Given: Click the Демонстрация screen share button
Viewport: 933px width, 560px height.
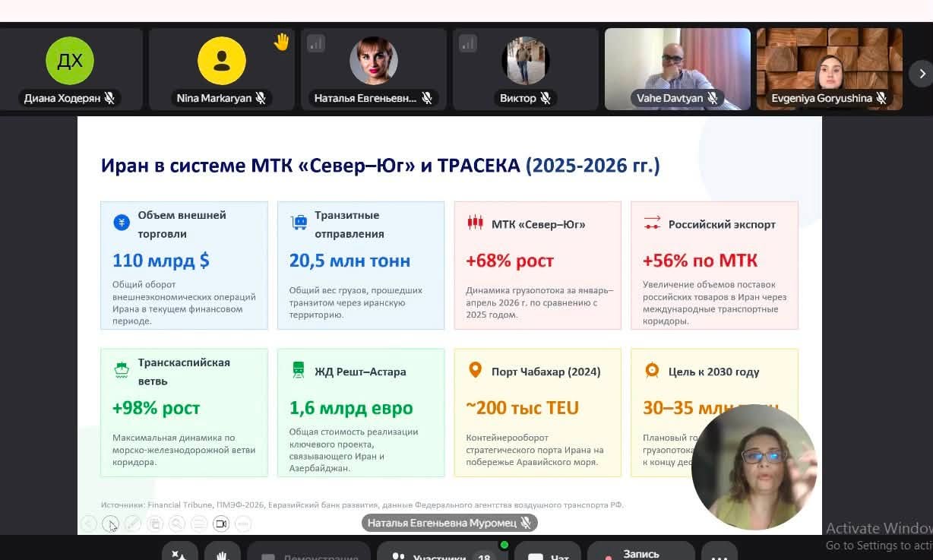Looking at the screenshot, I should 308,553.
